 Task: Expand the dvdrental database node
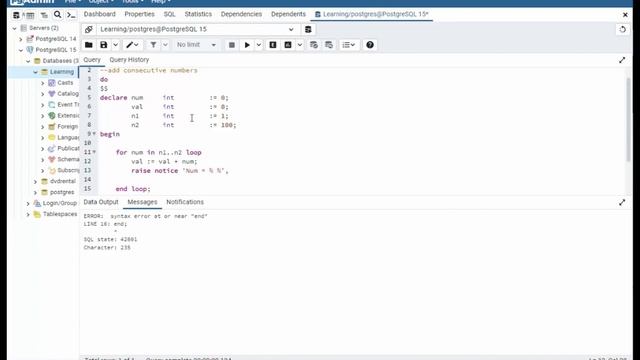(x=36, y=182)
